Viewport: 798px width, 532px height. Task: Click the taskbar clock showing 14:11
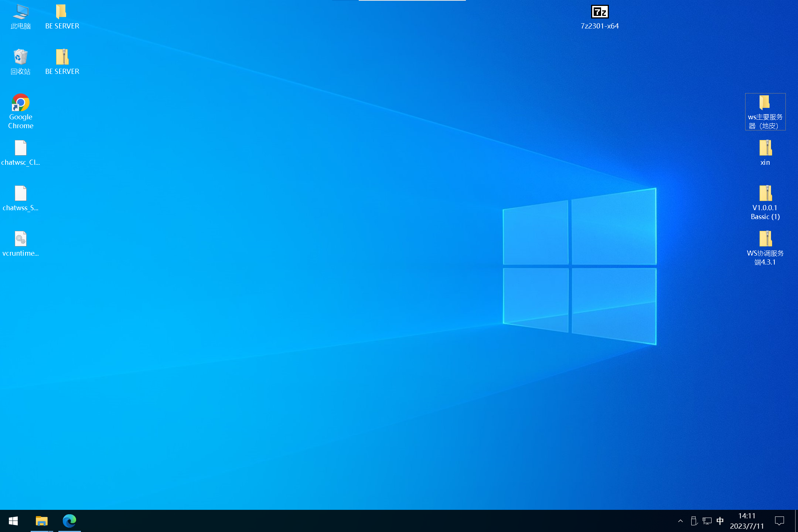[747, 521]
